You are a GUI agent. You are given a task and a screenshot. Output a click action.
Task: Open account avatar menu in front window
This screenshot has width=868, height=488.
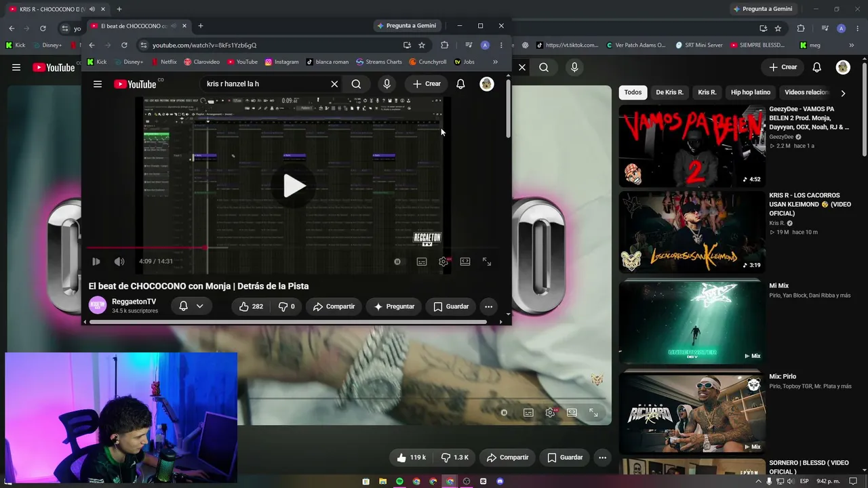486,84
